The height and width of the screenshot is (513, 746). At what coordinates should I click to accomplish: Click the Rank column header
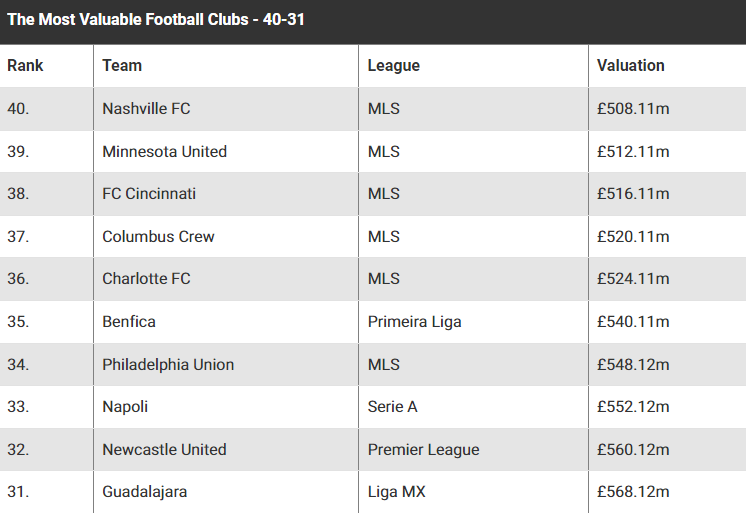pyautogui.click(x=25, y=65)
